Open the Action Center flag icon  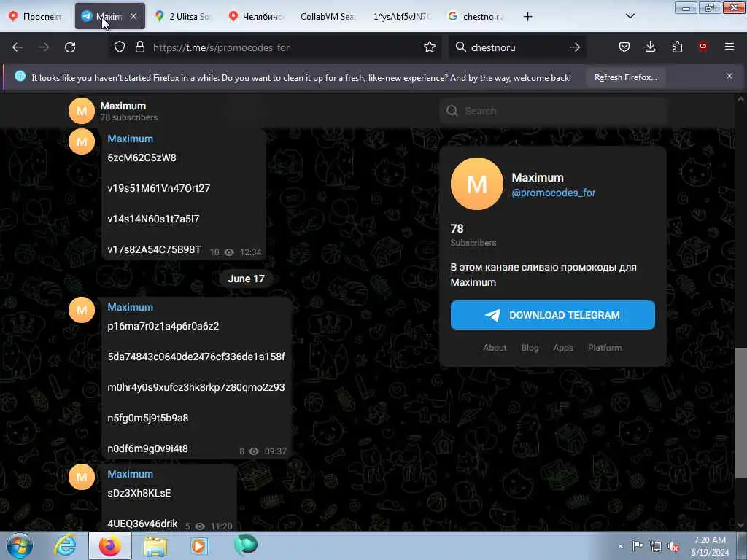(638, 546)
